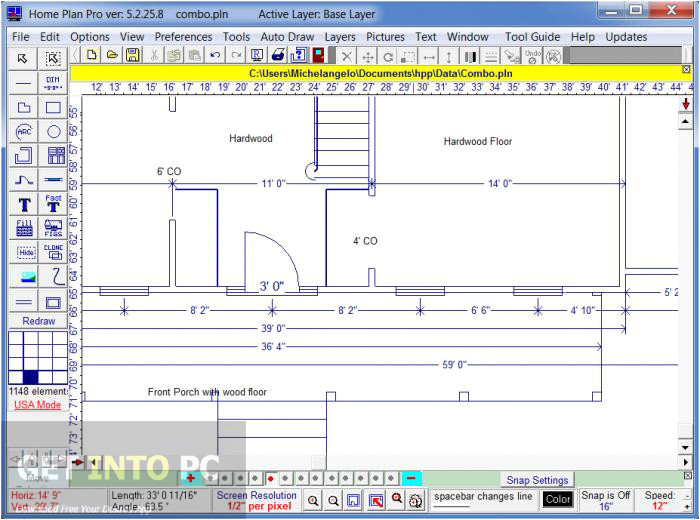Pick the Fill pattern tool

pos(25,228)
